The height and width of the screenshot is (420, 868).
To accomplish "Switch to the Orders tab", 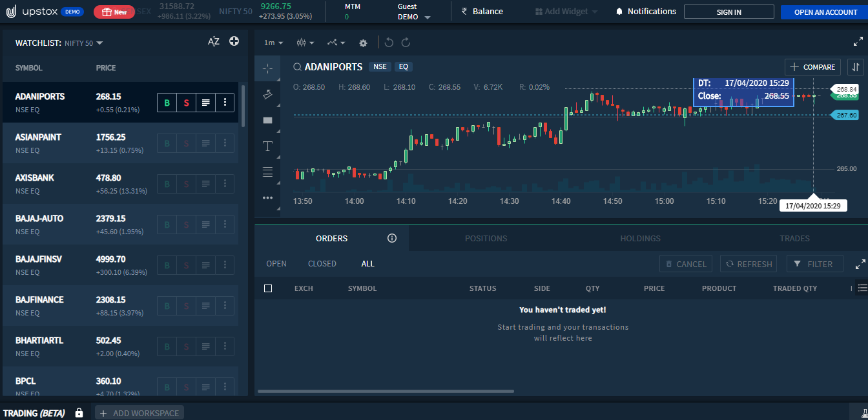I will (x=332, y=238).
